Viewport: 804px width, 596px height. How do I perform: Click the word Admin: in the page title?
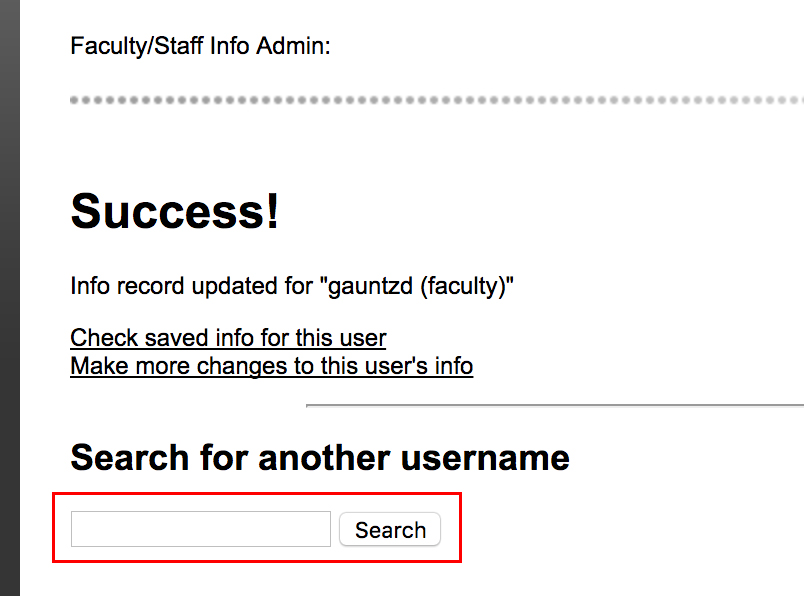(x=293, y=46)
